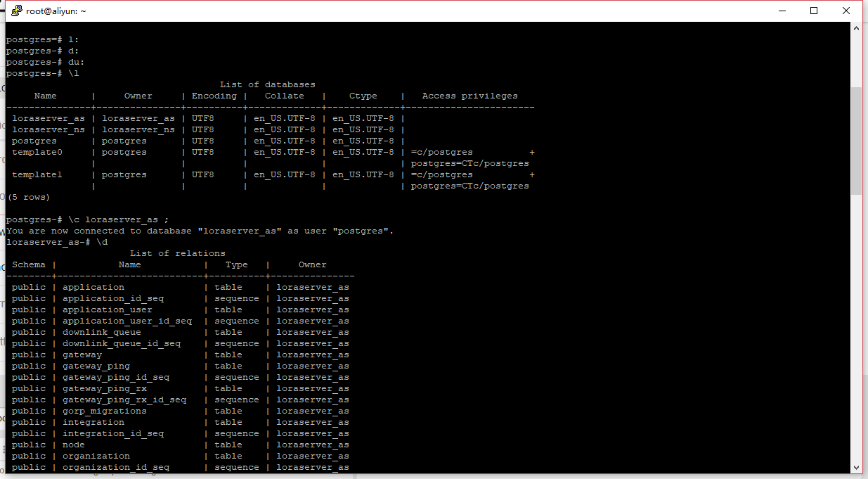
Task: Click the postgres database entry
Action: 34,140
